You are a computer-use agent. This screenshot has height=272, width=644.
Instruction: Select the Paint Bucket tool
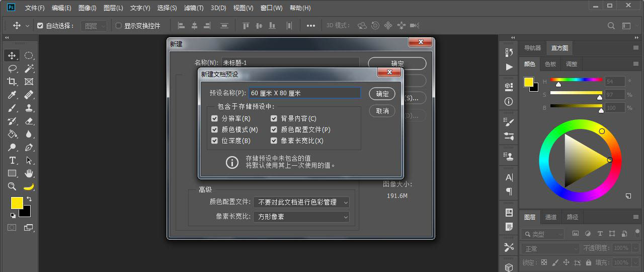click(12, 134)
